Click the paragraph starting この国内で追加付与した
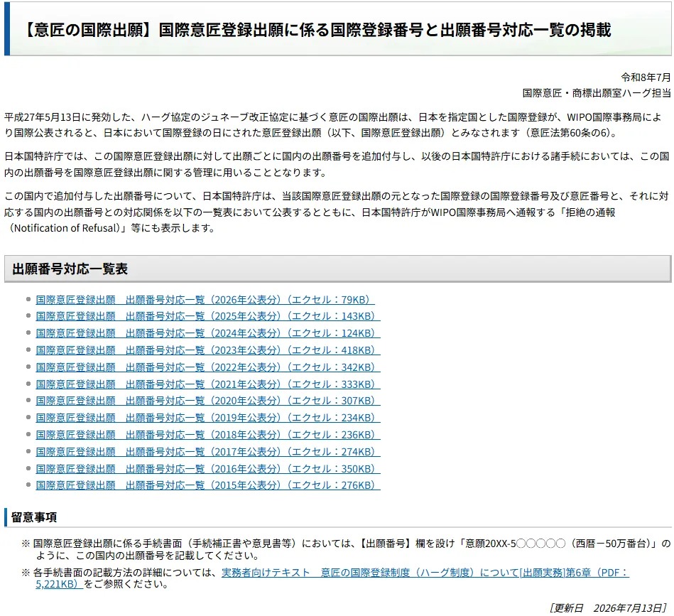Screen dimensions: 674x616 tap(337, 212)
